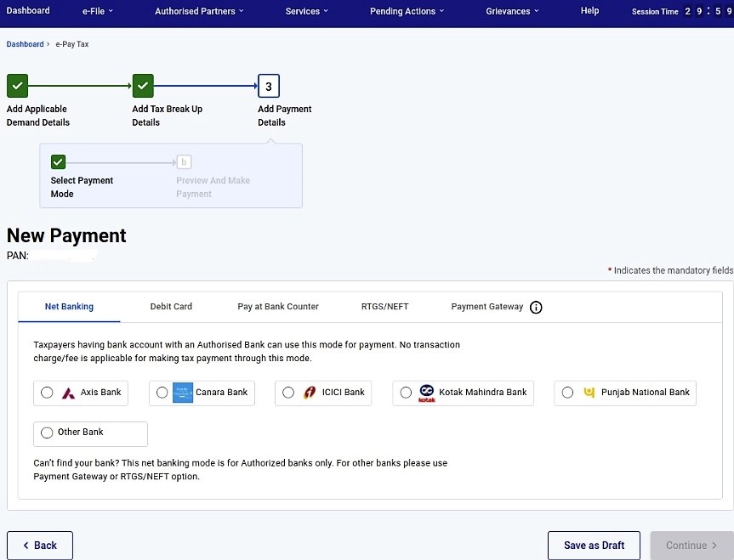
Task: Select the Other Bank radio button
Action: click(x=47, y=433)
